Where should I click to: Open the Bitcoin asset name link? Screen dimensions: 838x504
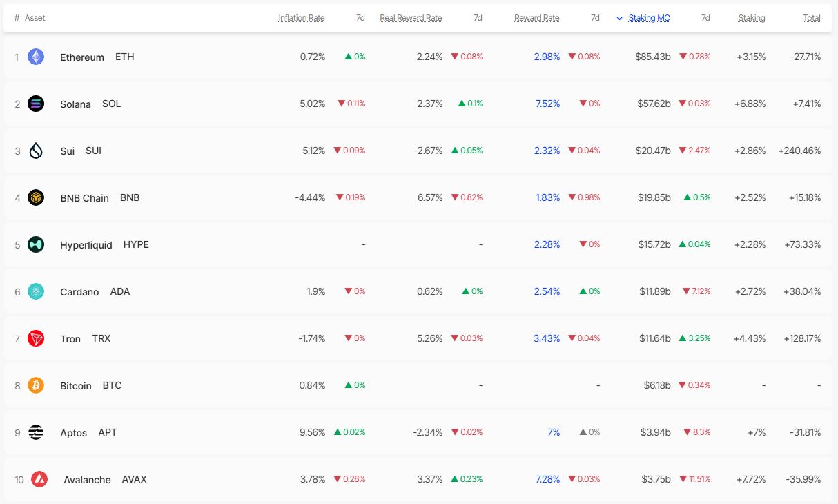[x=76, y=386]
